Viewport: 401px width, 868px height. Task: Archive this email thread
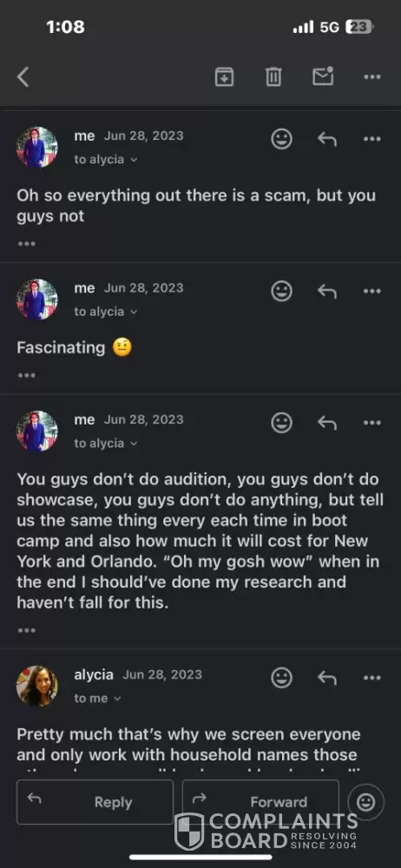224,77
